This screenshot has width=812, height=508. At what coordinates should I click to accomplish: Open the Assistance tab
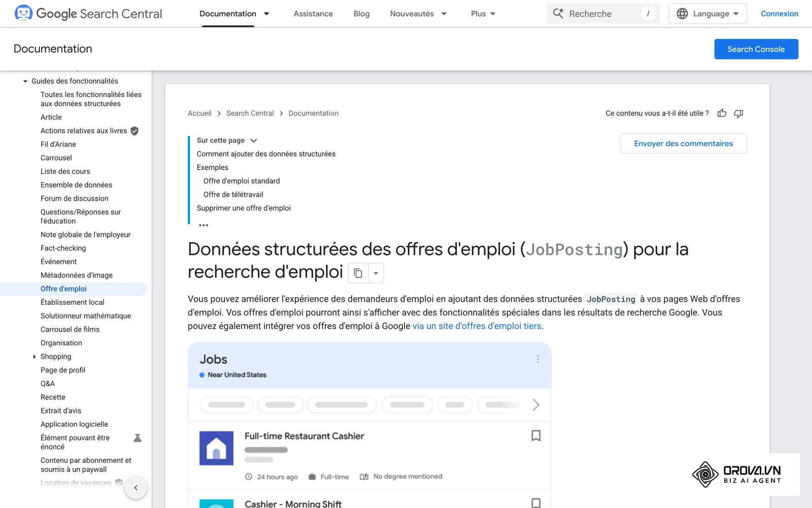313,14
